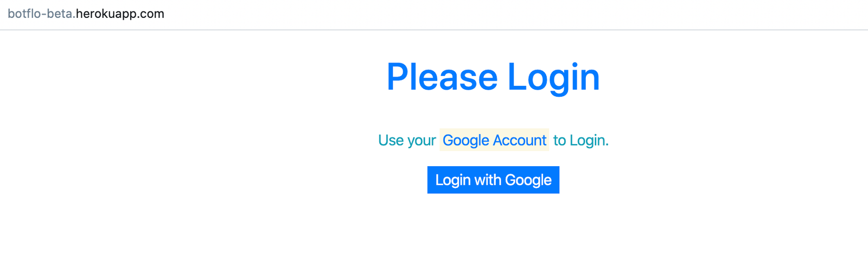
Task: Click the word "Google" in the highlighted text
Action: click(466, 141)
